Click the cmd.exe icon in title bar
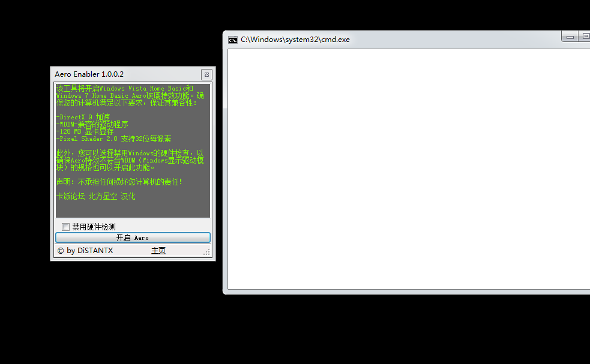 233,40
